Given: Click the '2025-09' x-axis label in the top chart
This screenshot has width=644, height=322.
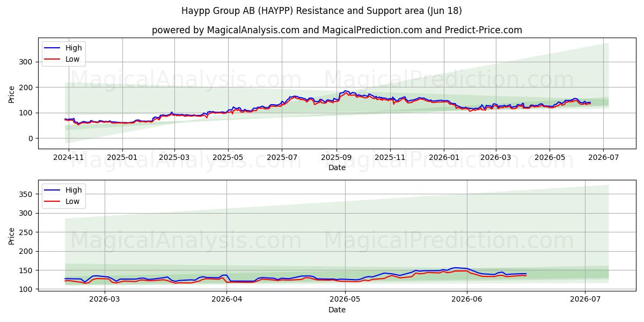Looking at the screenshot, I should (336, 158).
